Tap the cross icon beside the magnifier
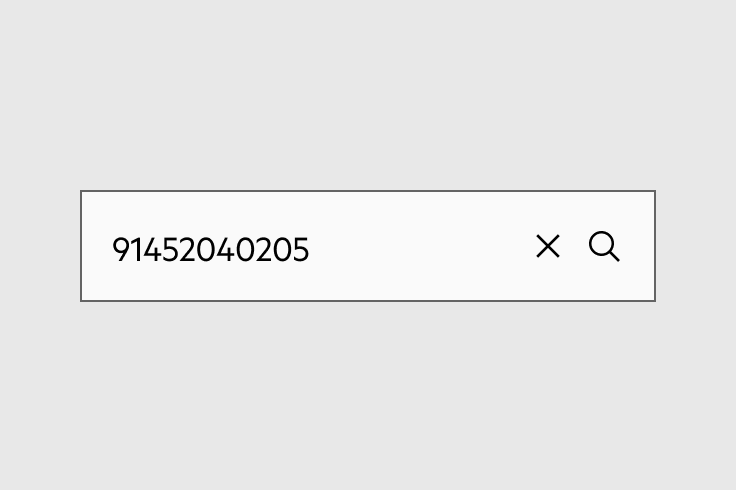 click(x=548, y=246)
